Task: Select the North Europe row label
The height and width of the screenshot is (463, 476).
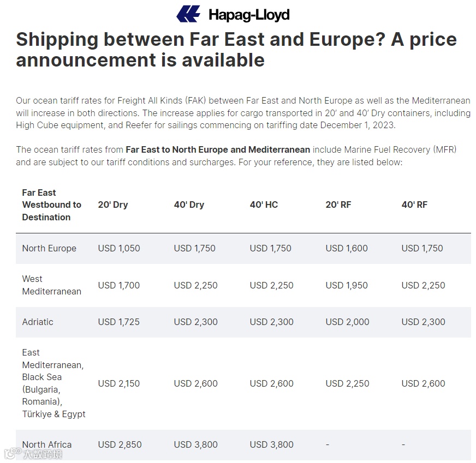Action: point(49,248)
